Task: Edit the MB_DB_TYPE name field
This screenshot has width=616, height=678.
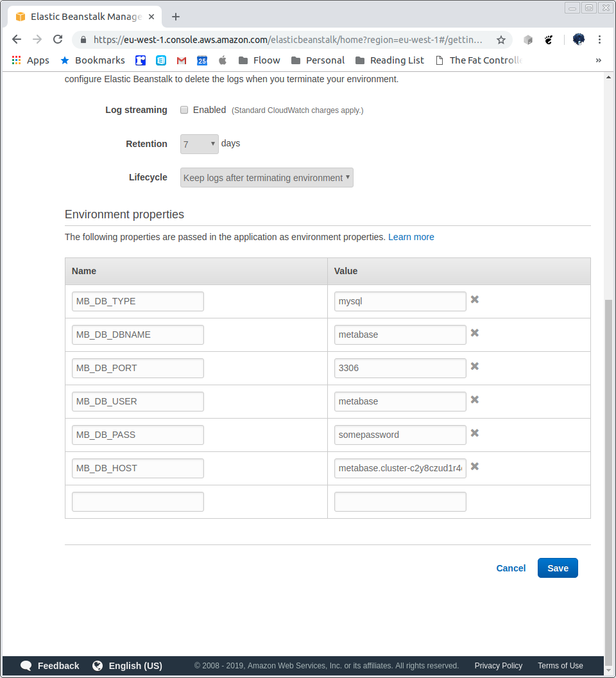Action: [x=138, y=301]
